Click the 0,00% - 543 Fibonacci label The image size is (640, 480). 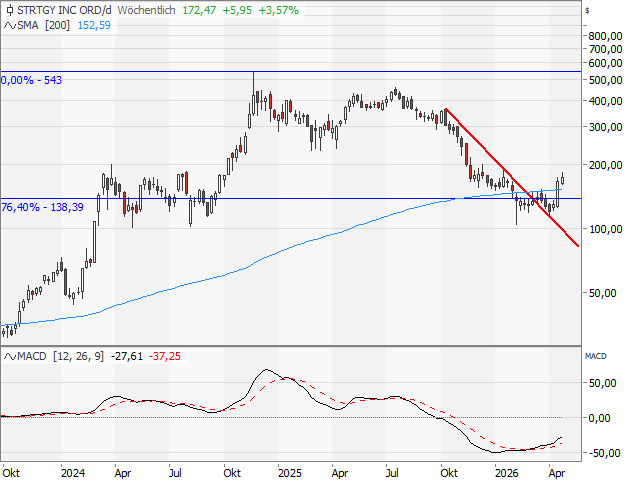pyautogui.click(x=32, y=79)
